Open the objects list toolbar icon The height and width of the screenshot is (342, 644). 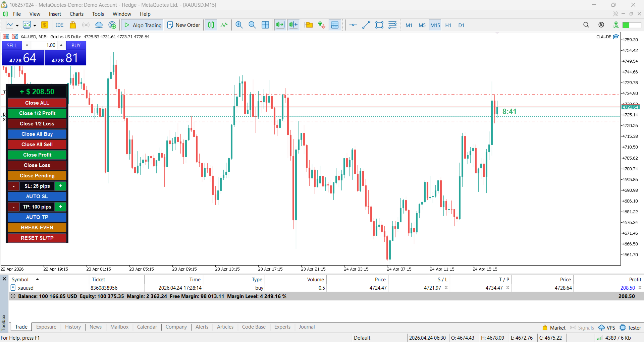tap(392, 25)
